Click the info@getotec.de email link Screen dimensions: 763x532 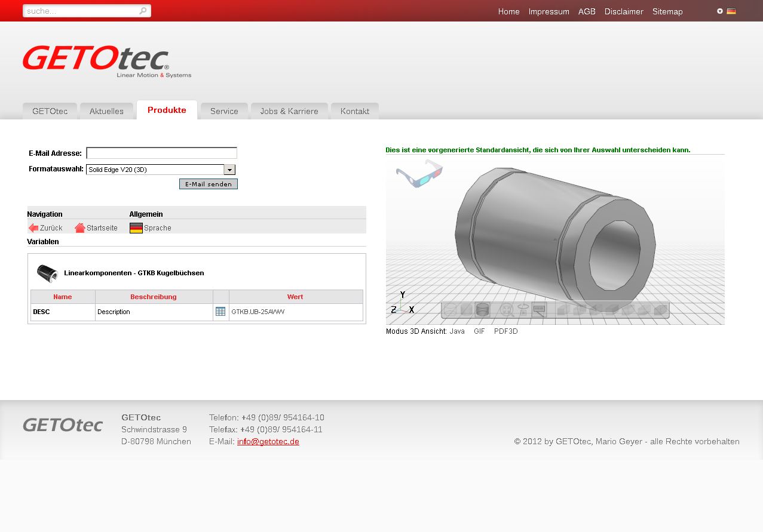click(x=268, y=442)
